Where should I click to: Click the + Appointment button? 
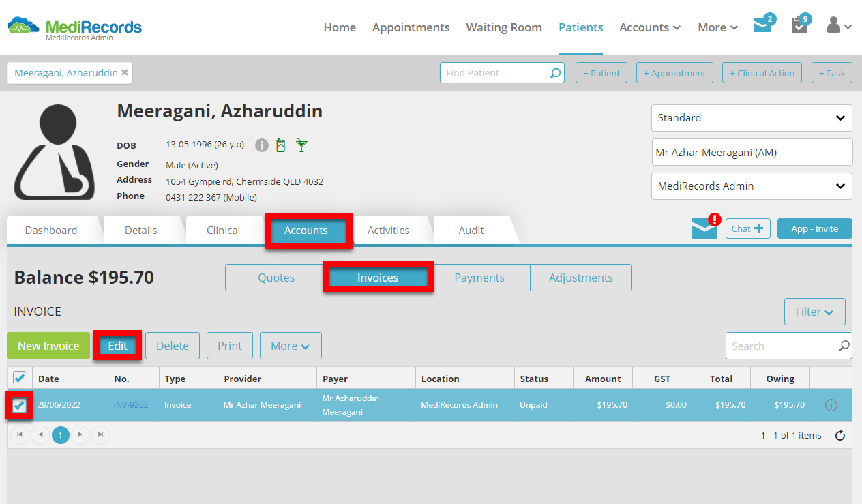point(674,73)
